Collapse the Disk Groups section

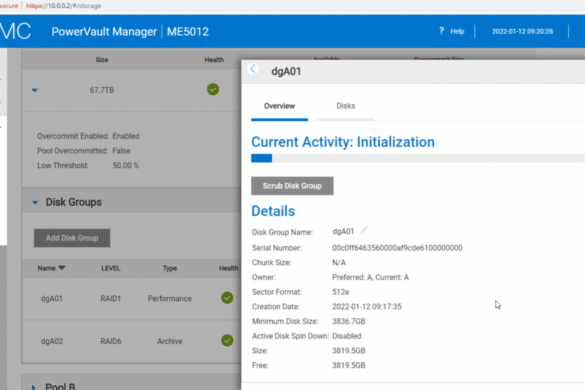click(x=35, y=202)
